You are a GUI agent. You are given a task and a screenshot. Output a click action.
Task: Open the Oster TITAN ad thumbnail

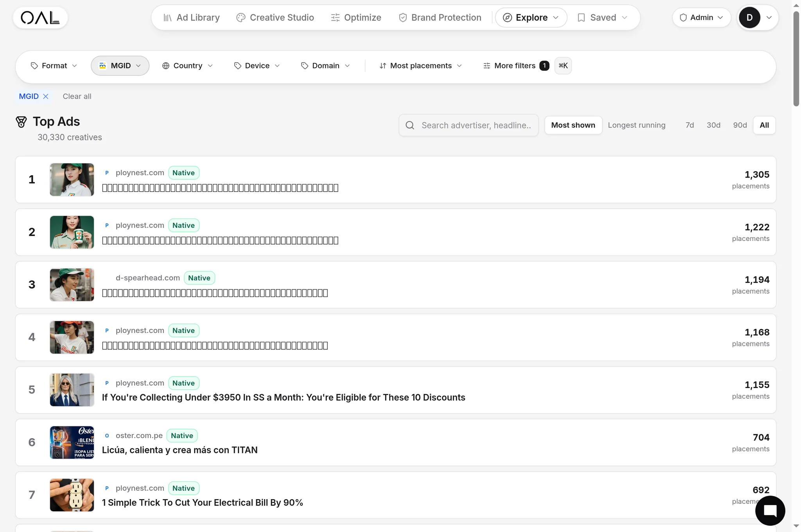pos(72,442)
